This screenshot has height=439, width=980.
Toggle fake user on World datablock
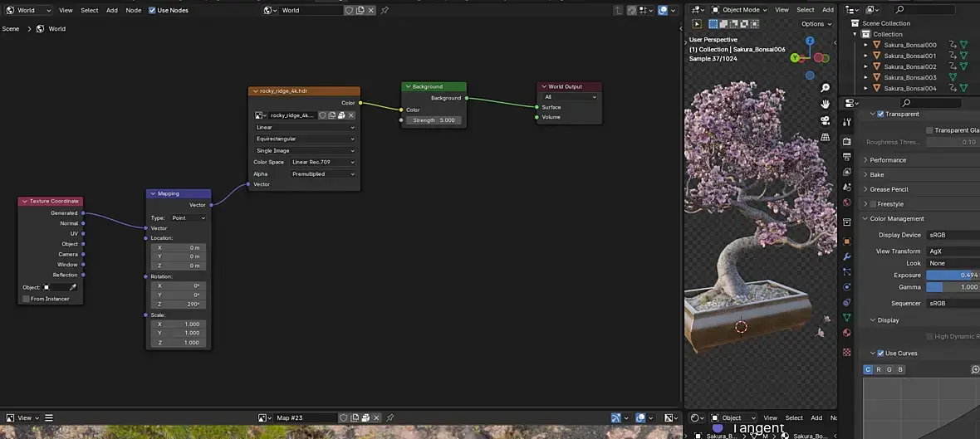pos(349,10)
